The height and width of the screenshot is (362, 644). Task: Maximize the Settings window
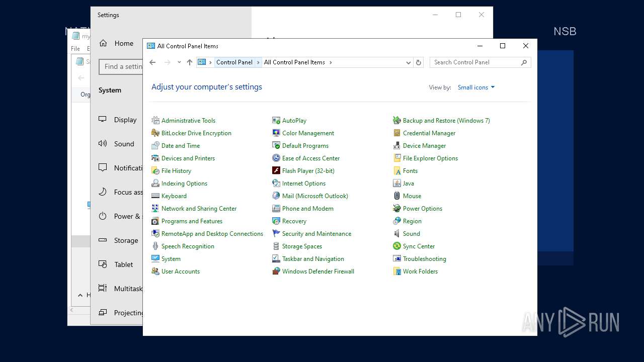(x=458, y=15)
